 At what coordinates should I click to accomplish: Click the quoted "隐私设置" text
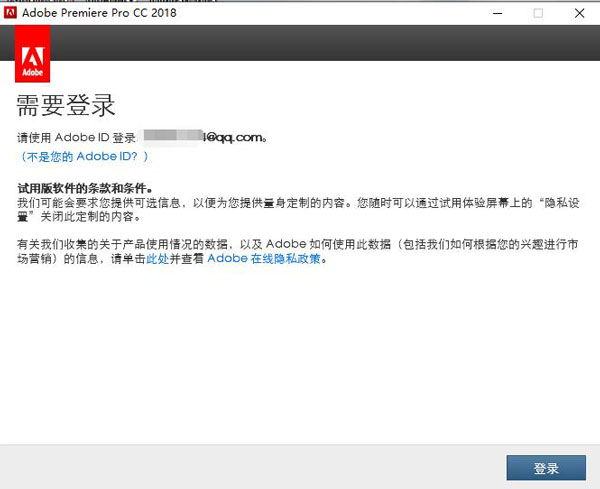tap(562, 202)
